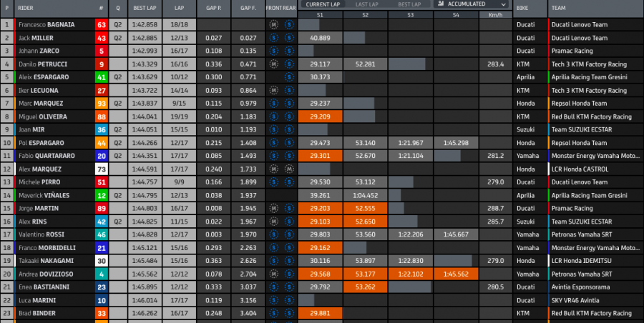Click Dovizioso's front medium tyre icon
Viewport: 644px width, 323px height.
(x=274, y=274)
